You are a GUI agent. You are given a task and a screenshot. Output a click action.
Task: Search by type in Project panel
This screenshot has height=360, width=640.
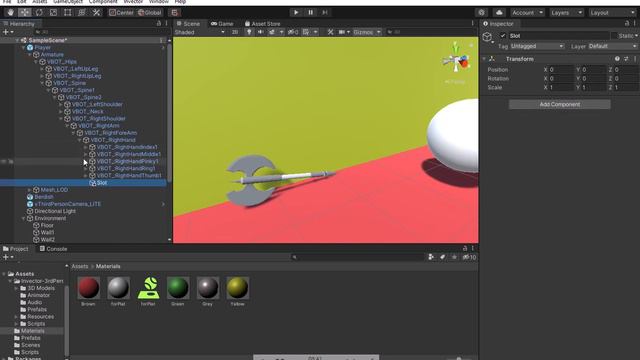(431, 257)
